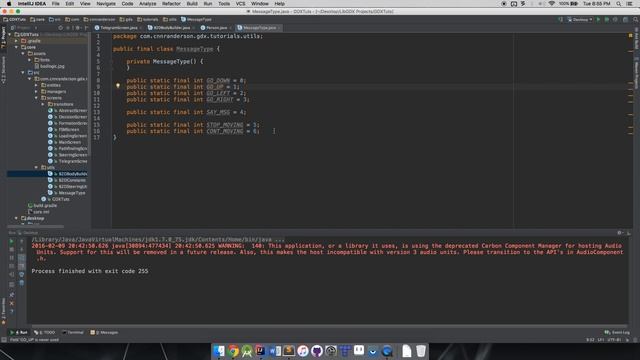The height and width of the screenshot is (360, 640).
Task: Toggle tool window bars icon in status bar corner
Action: 4,340
